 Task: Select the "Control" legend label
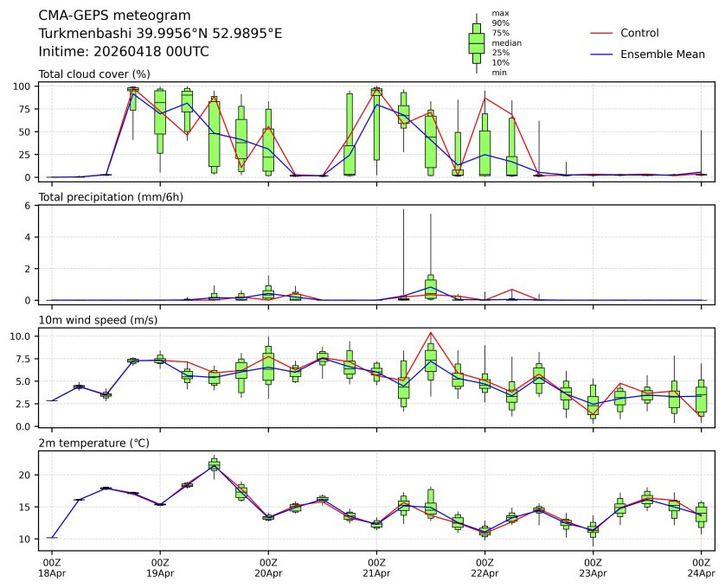(639, 34)
